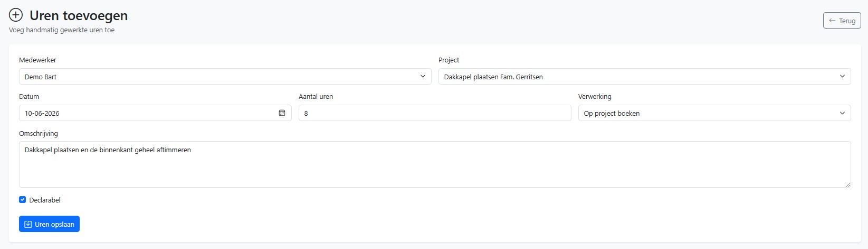The height and width of the screenshot is (249, 868).
Task: Click the Project field label
Action: click(449, 60)
